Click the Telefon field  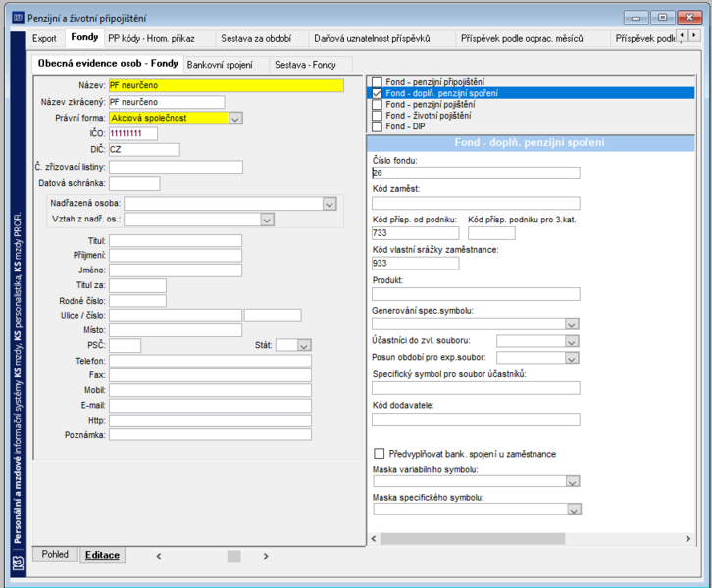click(x=210, y=361)
